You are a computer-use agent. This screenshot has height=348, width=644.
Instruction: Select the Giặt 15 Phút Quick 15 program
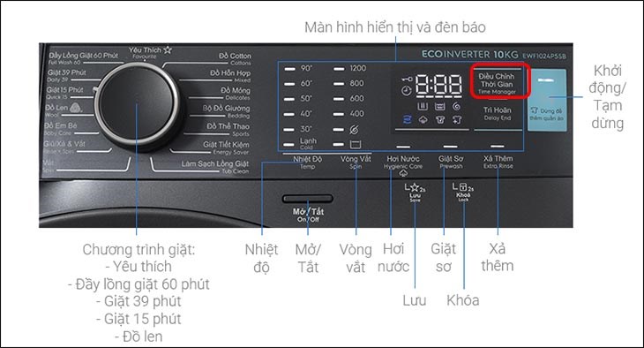65,93
